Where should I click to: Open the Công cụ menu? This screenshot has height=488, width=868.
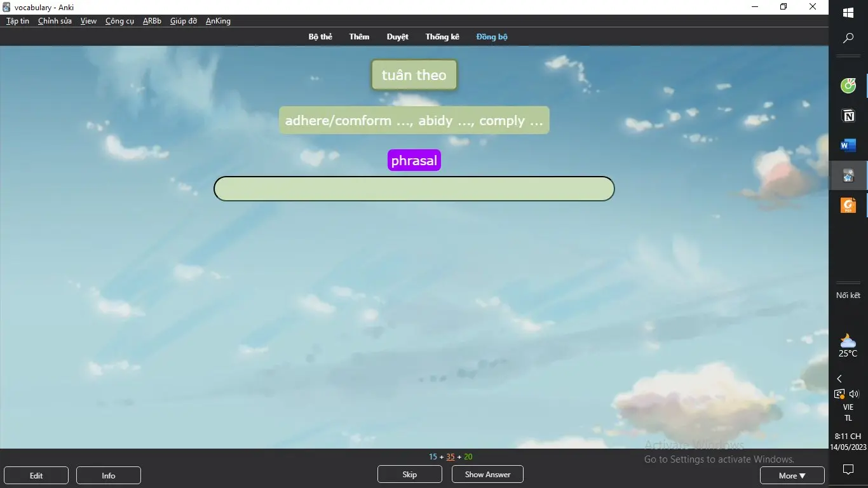point(119,21)
